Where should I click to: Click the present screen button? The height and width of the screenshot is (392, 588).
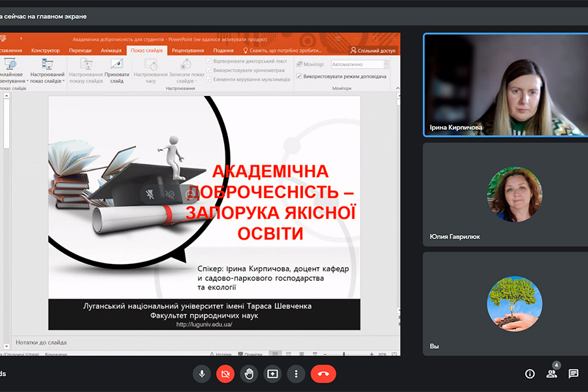point(272,374)
